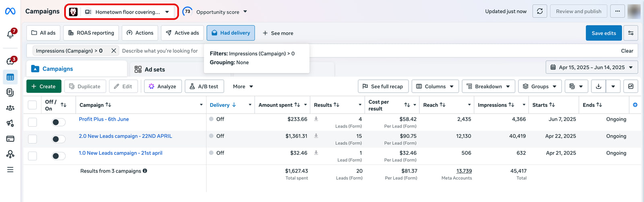Check the 1.0 New Leads campaign checkbox
644x202 pixels.
[32, 156]
